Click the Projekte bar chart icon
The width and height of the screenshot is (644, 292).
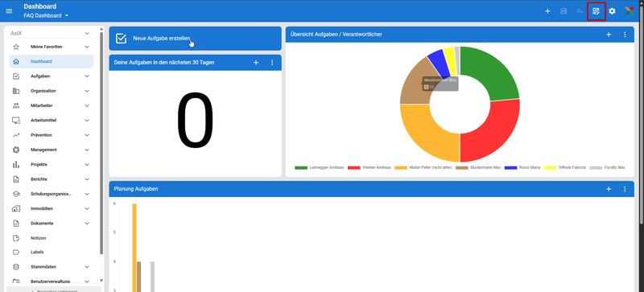point(16,164)
